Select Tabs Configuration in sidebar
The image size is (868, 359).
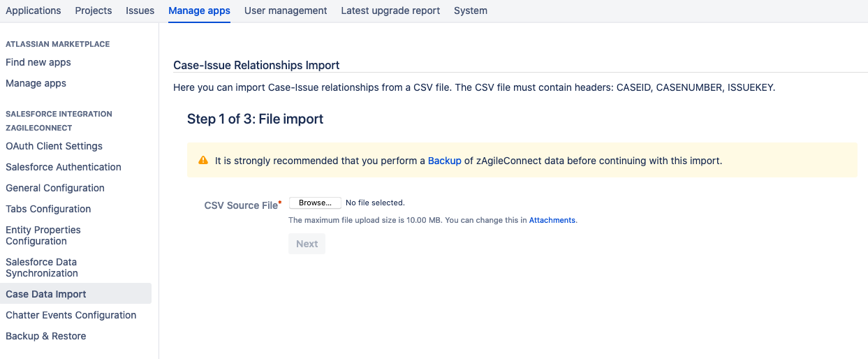[x=48, y=209]
